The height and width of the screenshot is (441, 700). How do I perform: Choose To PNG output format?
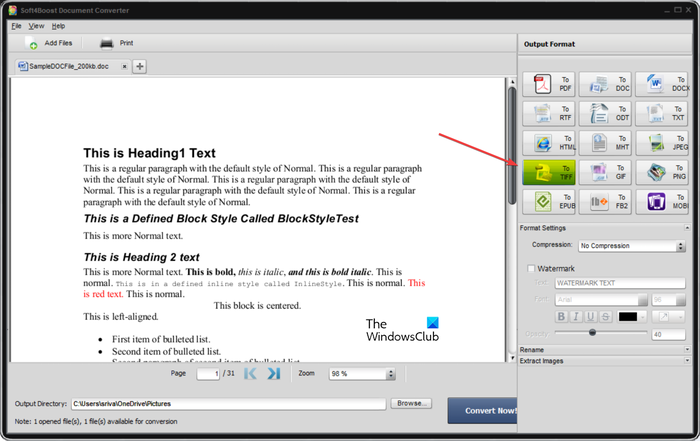click(662, 172)
